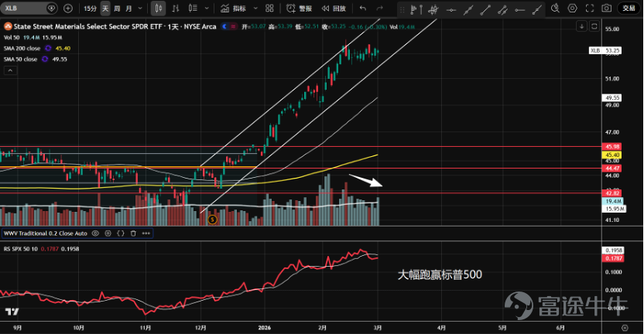Select the 周 (weekly) timeframe
The width and height of the screenshot is (644, 334).
click(117, 9)
